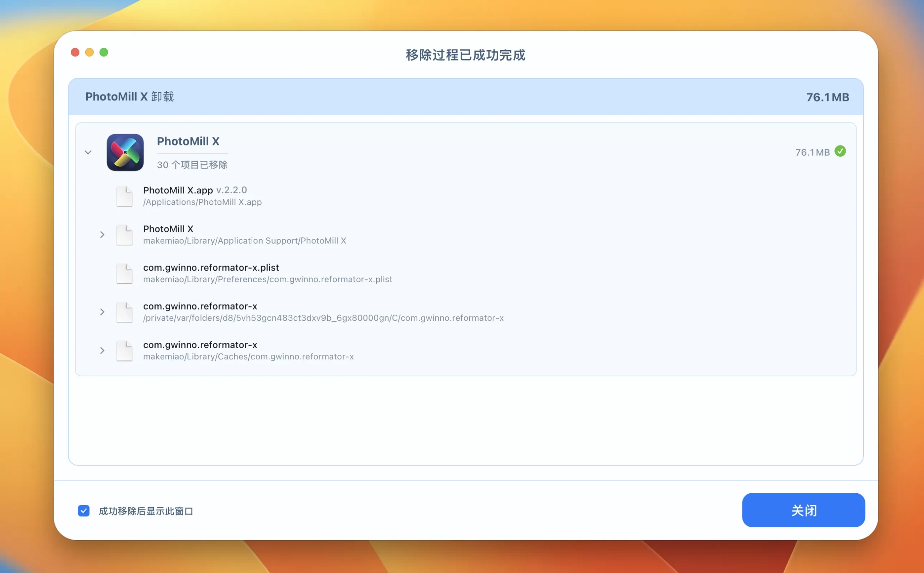Click the red close traffic light icon
This screenshot has width=924, height=573.
click(75, 52)
